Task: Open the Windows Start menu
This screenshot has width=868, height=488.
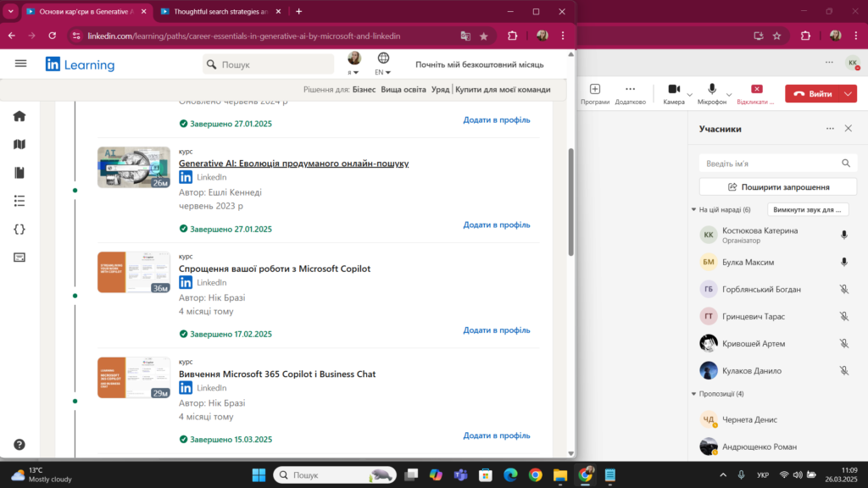Action: [x=259, y=474]
